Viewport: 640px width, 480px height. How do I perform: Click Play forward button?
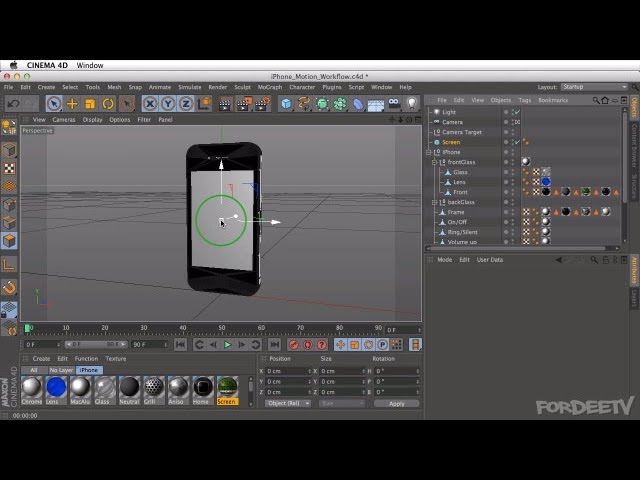pyautogui.click(x=227, y=345)
